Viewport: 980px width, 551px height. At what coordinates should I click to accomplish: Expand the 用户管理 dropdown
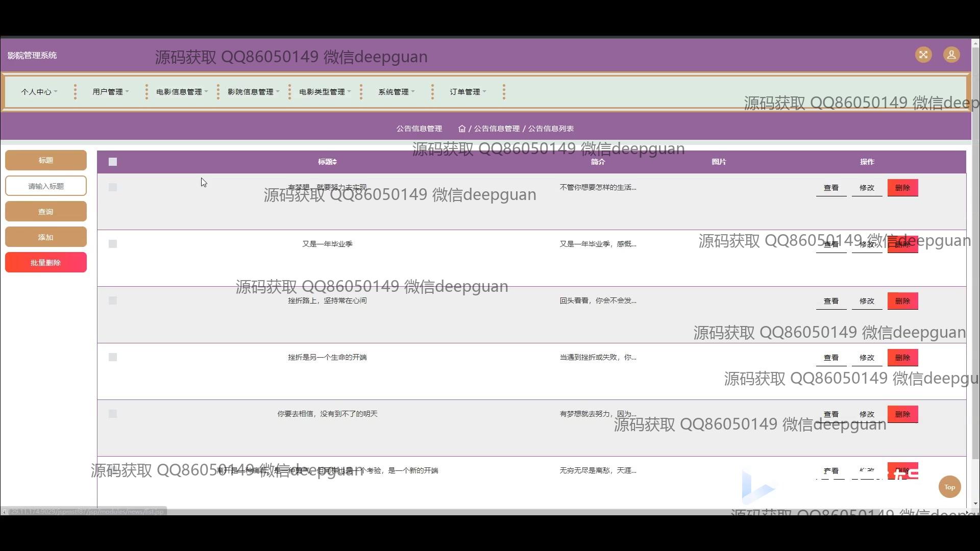(111, 92)
